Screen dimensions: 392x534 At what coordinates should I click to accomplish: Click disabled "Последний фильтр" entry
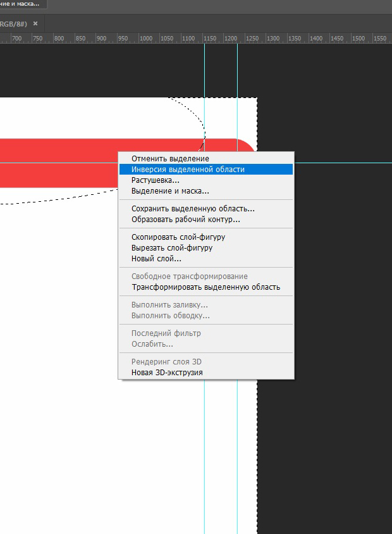(x=166, y=333)
